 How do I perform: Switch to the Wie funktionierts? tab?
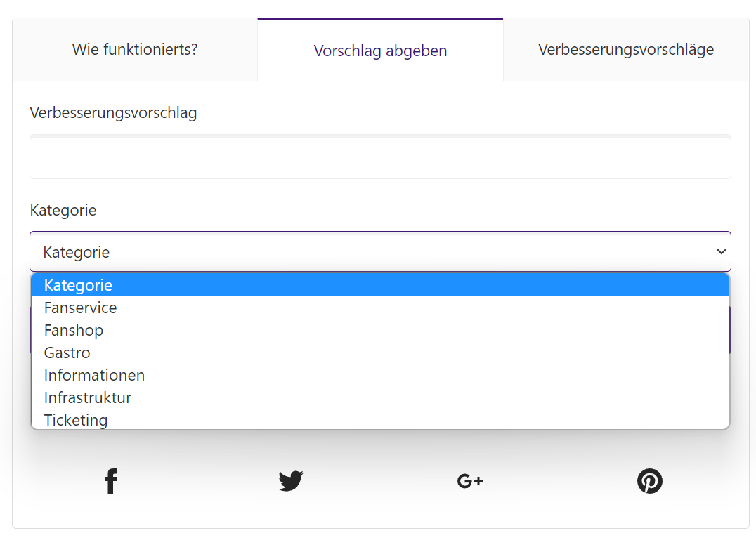tap(135, 50)
